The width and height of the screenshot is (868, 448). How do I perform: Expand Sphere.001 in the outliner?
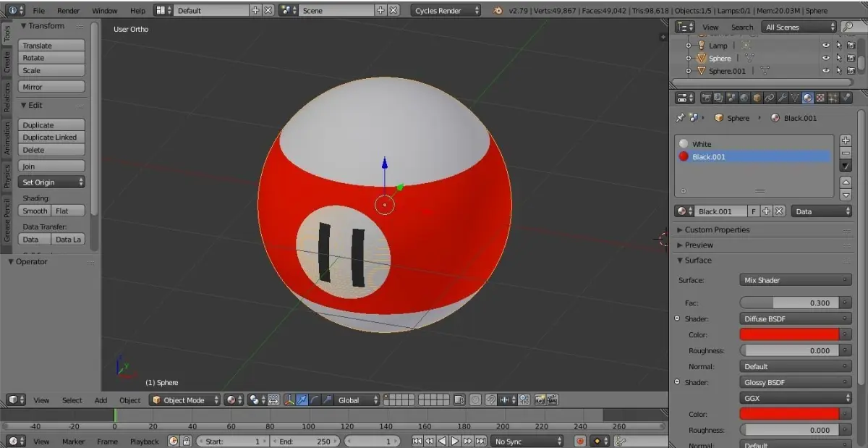(x=689, y=71)
